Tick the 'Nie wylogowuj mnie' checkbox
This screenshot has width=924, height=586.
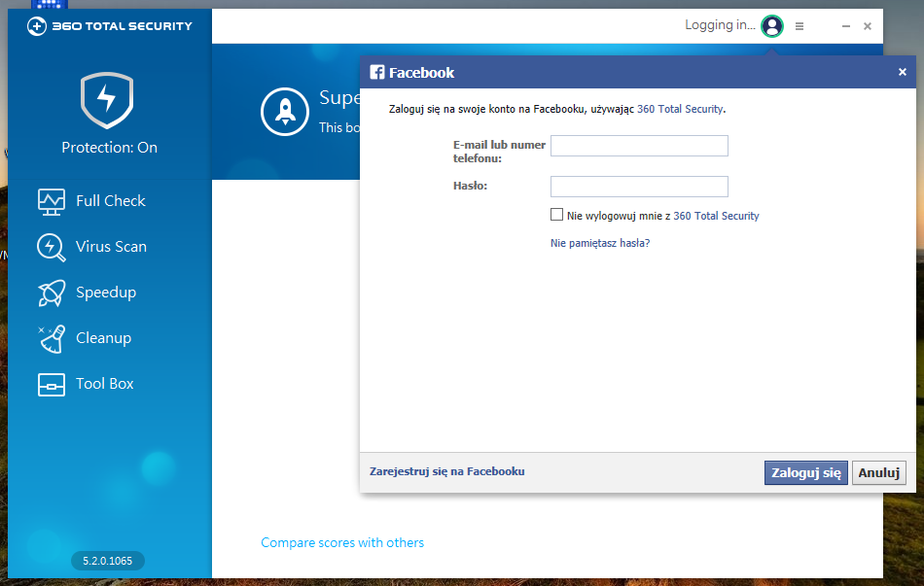point(556,215)
